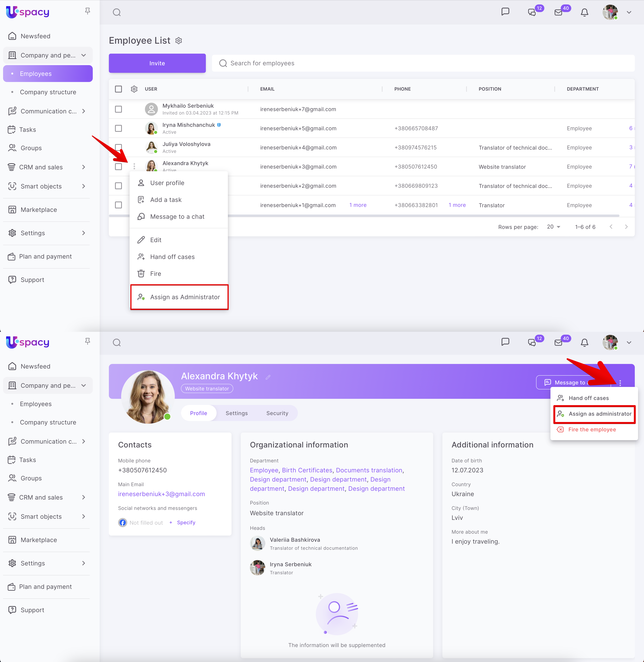Open Rows per page dropdown showing 20
This screenshot has width=644, height=662.
(553, 227)
